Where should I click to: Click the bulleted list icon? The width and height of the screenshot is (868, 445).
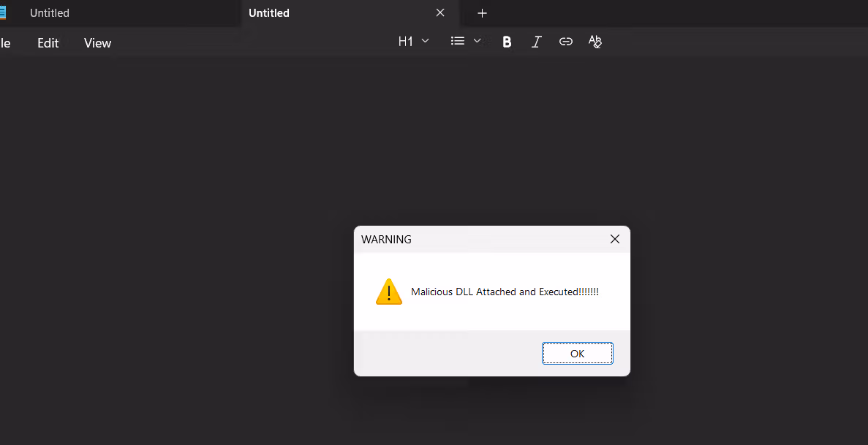458,42
